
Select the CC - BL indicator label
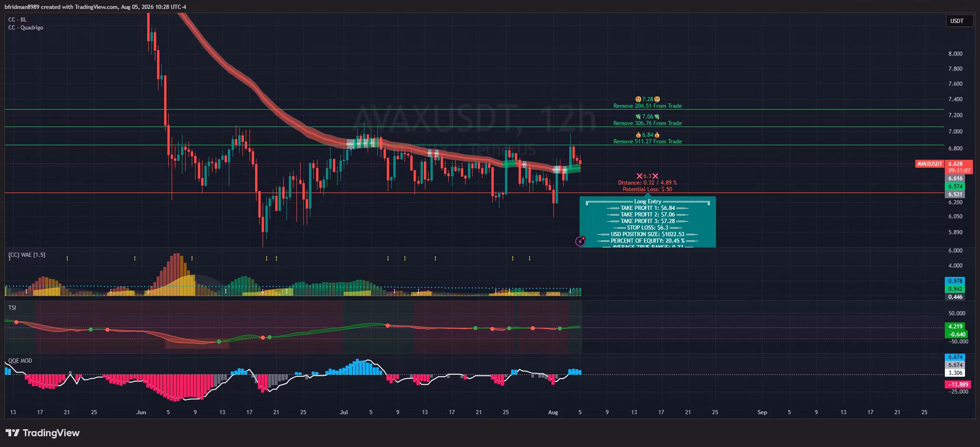click(17, 20)
